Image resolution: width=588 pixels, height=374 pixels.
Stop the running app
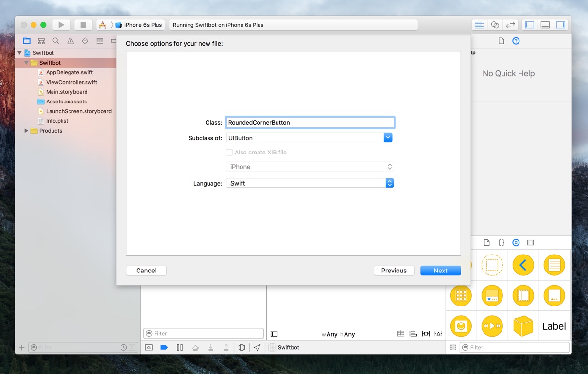[83, 25]
